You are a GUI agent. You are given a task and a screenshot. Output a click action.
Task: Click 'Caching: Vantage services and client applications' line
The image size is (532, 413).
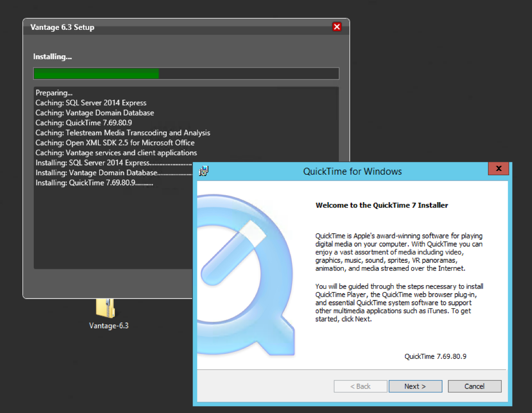116,153
